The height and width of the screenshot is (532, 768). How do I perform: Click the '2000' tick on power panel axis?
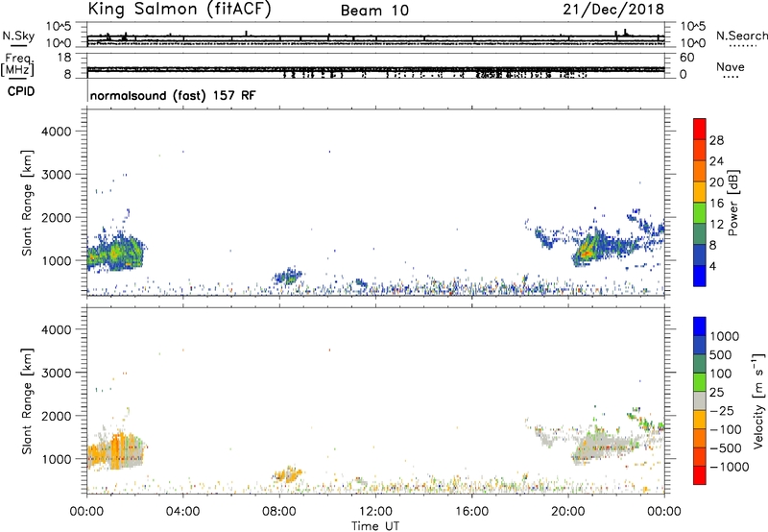click(x=57, y=217)
